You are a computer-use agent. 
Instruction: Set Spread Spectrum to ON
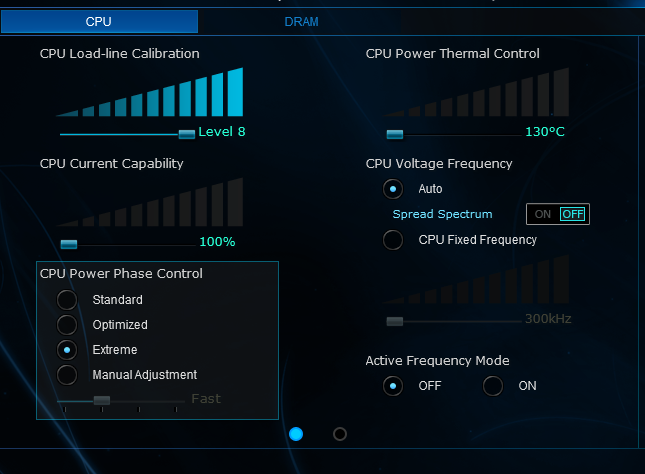(x=543, y=214)
